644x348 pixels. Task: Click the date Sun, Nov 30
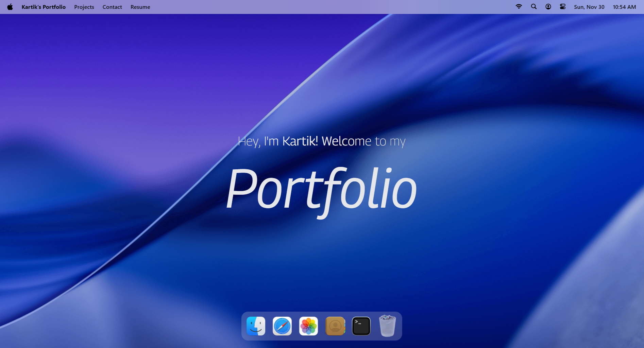[x=589, y=7]
